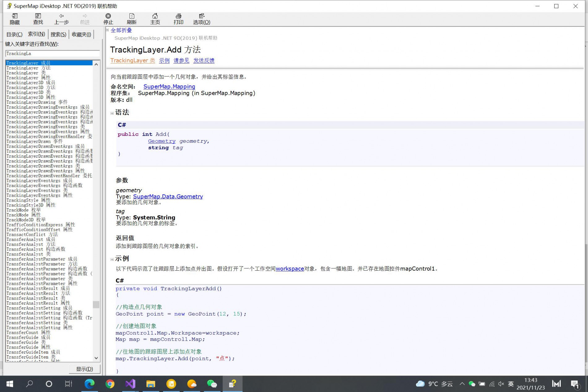The width and height of the screenshot is (588, 392).
Task: Switch to the 搜索(S) tab
Action: click(58, 34)
